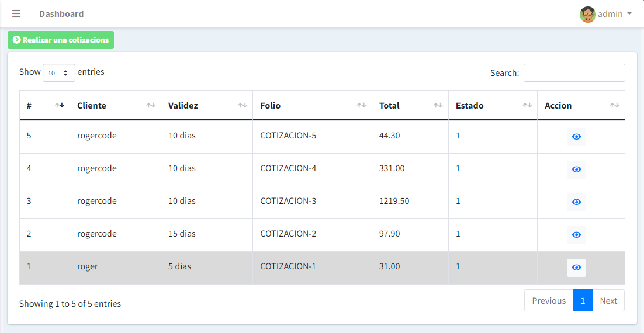Sort table by Validez column
Image resolution: width=644 pixels, height=333 pixels.
[x=207, y=106]
